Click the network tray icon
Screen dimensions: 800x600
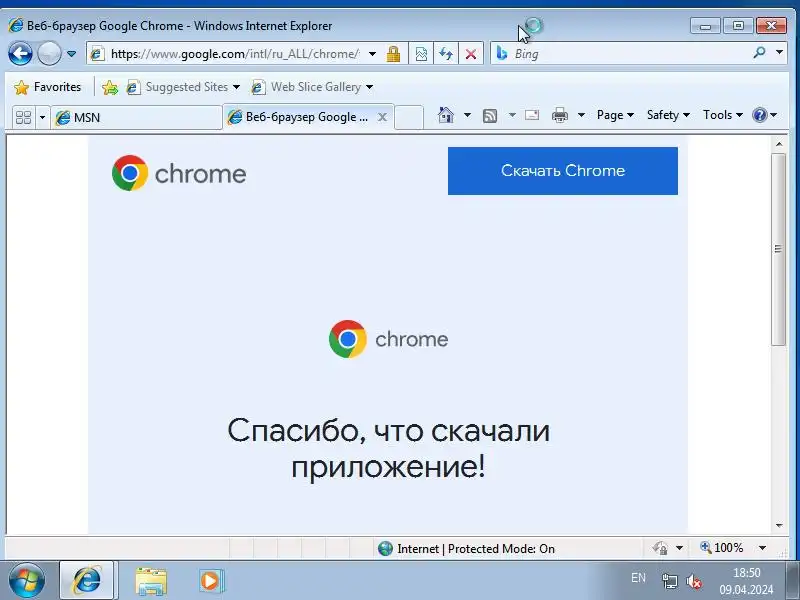coord(669,581)
